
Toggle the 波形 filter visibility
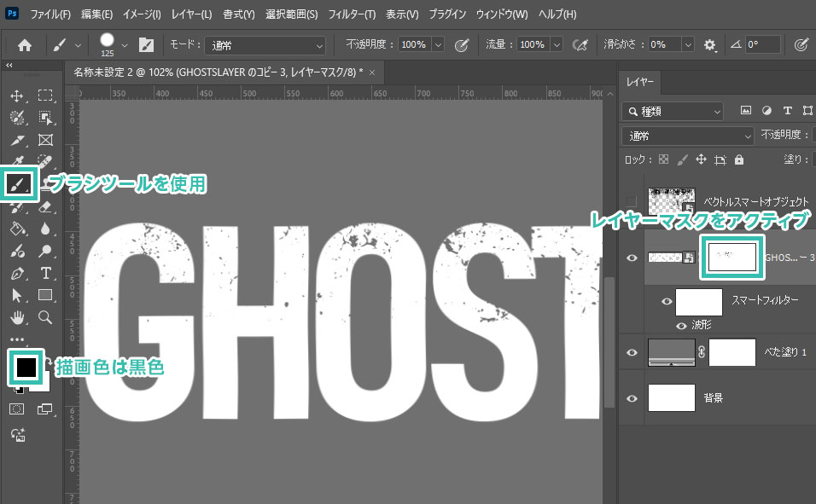(680, 326)
